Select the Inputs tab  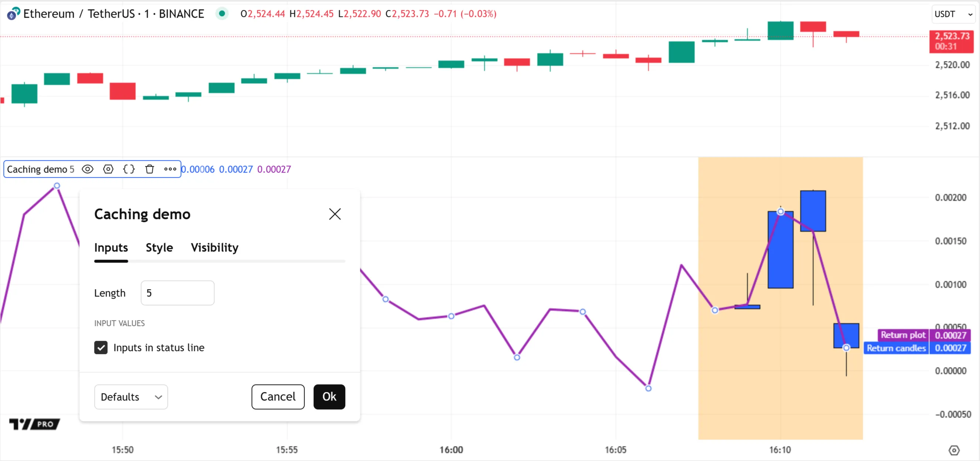click(x=111, y=248)
